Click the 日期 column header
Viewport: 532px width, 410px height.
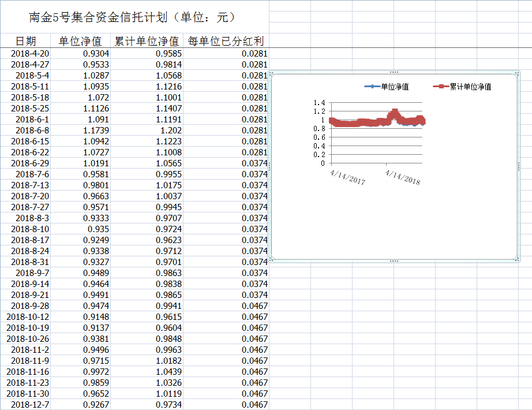pos(25,41)
